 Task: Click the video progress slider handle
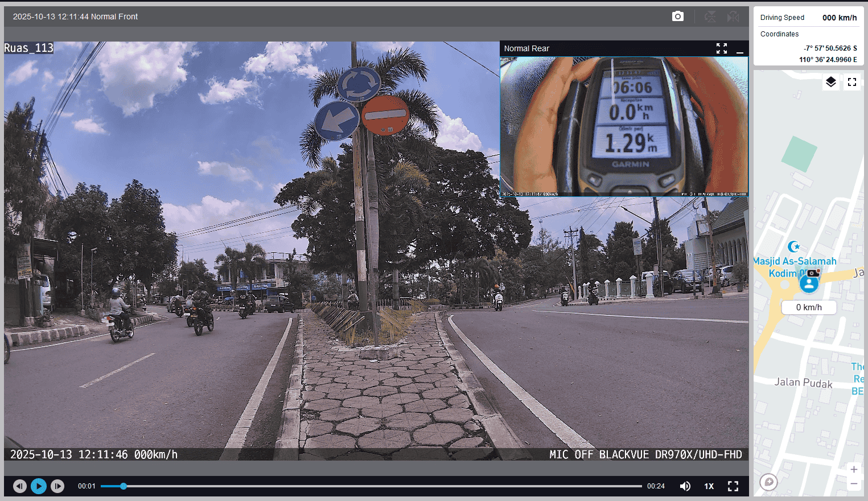[124, 486]
